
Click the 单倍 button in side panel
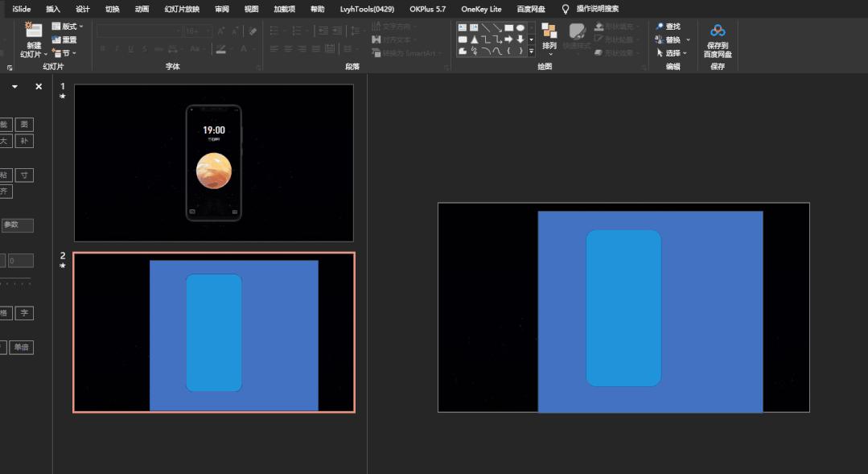point(22,348)
